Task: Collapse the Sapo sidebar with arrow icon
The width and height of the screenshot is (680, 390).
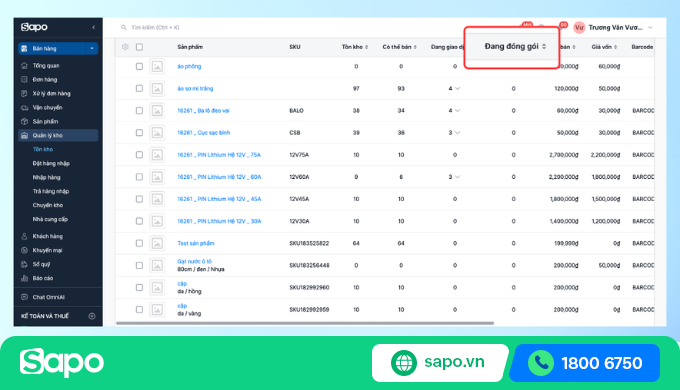Action: [x=94, y=27]
